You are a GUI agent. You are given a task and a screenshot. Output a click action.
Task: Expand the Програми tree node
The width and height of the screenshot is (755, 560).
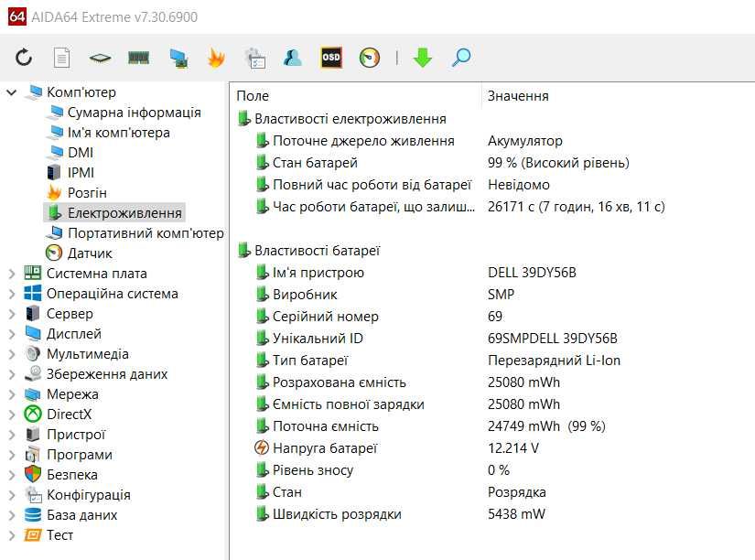(x=12, y=455)
